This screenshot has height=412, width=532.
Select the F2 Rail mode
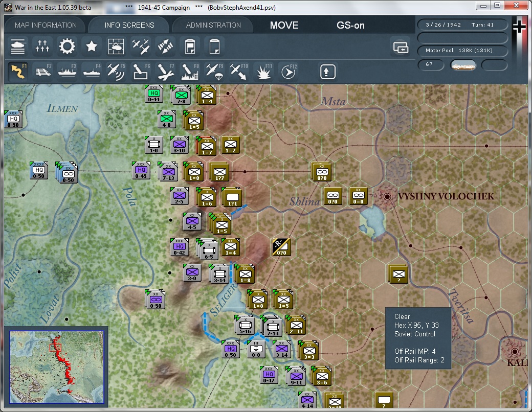[x=43, y=71]
